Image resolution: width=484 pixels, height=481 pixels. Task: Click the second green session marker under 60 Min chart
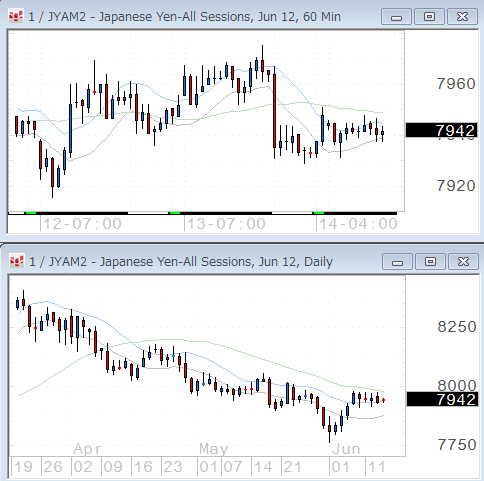coord(175,213)
